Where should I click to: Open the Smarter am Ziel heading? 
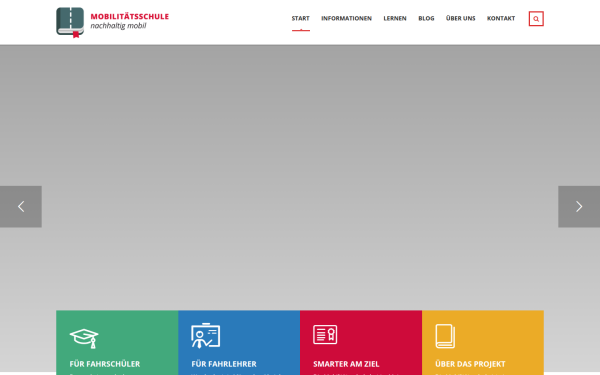[x=346, y=364]
